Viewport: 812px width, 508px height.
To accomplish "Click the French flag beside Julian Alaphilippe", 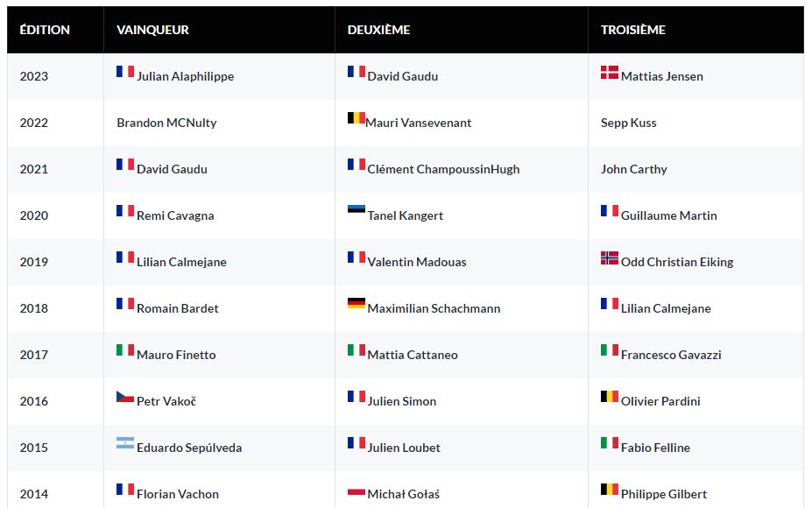I will (125, 72).
